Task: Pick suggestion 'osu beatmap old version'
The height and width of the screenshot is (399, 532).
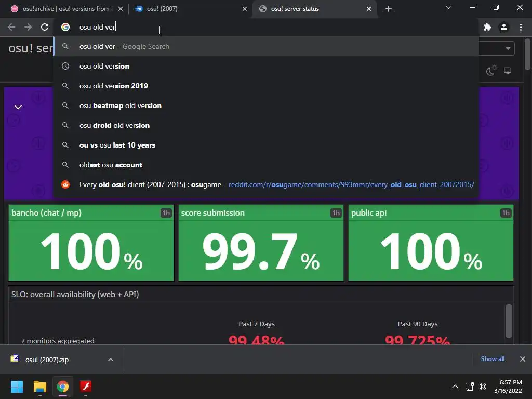Action: (x=267, y=105)
